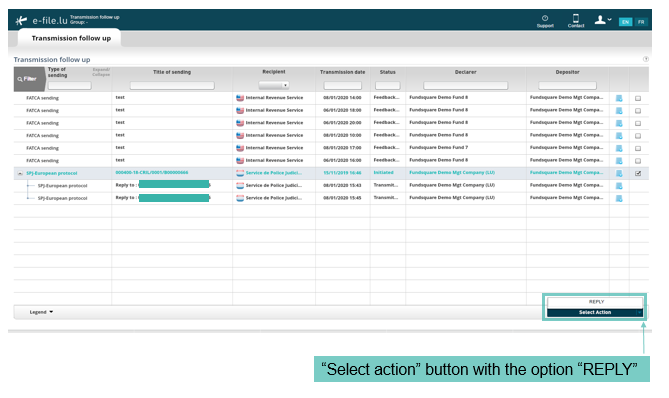
Task: Open the Select Action dropdown
Action: pyautogui.click(x=595, y=313)
